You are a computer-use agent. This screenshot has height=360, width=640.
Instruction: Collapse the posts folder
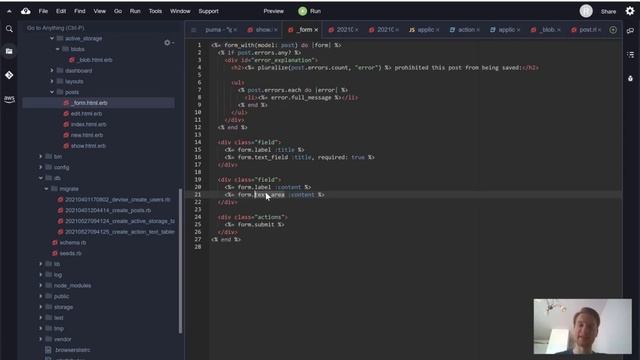pos(52,92)
